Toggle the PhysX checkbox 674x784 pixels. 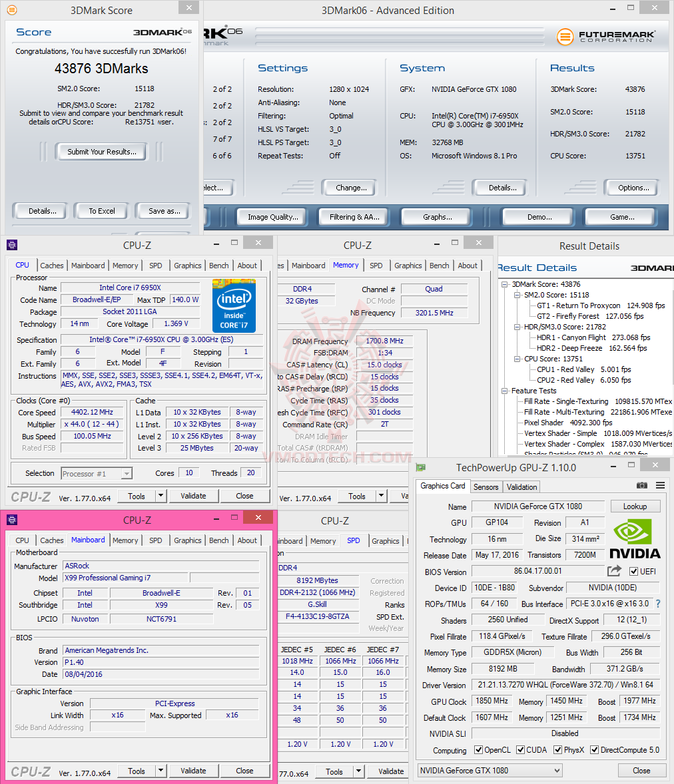pos(558,749)
